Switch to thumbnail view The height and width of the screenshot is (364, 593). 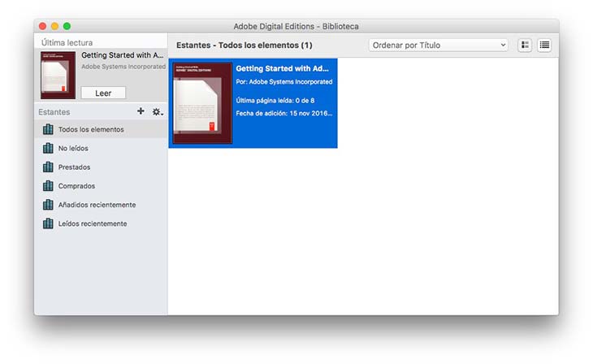525,45
